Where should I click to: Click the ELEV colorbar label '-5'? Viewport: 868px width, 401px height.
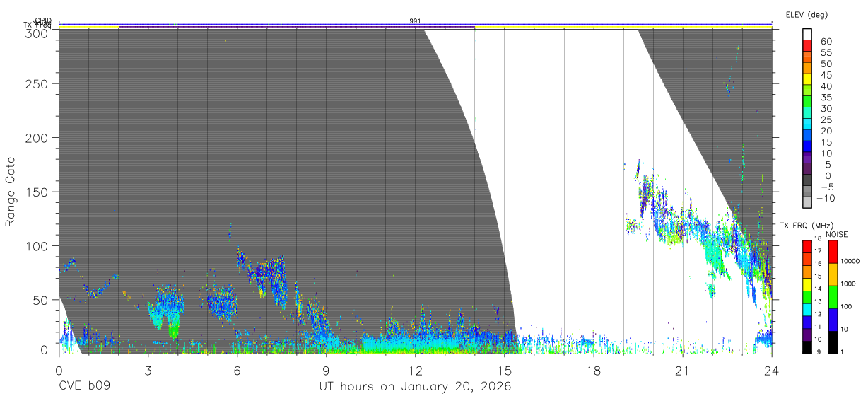(827, 187)
